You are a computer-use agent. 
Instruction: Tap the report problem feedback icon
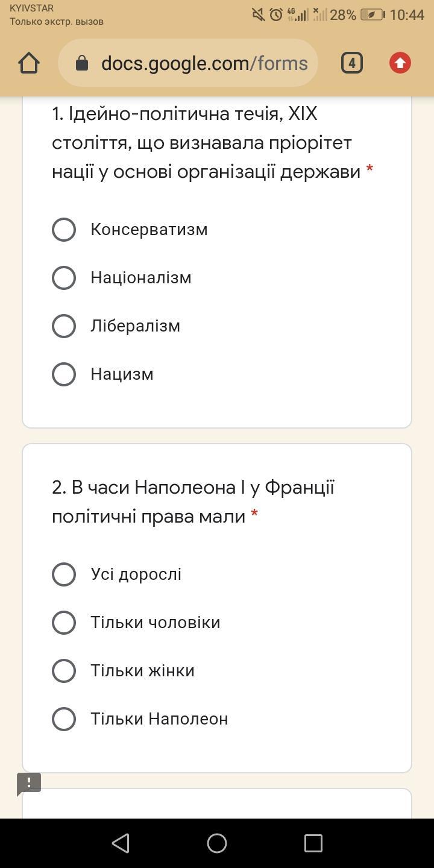point(29,784)
